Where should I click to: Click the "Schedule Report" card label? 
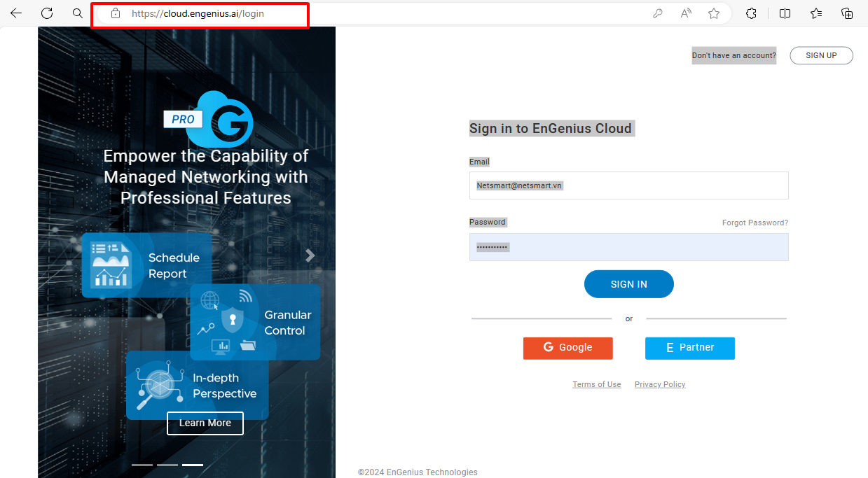174,266
